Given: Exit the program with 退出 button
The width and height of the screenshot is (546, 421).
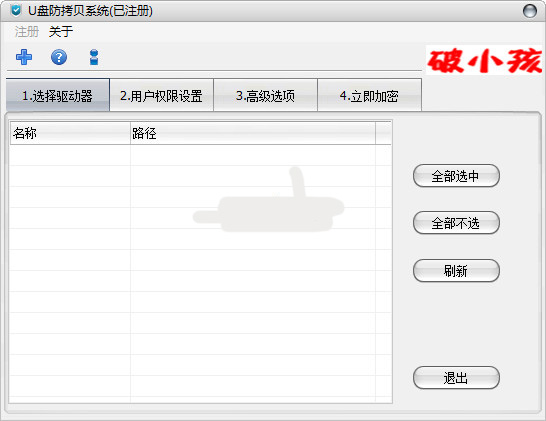Looking at the screenshot, I should [456, 378].
